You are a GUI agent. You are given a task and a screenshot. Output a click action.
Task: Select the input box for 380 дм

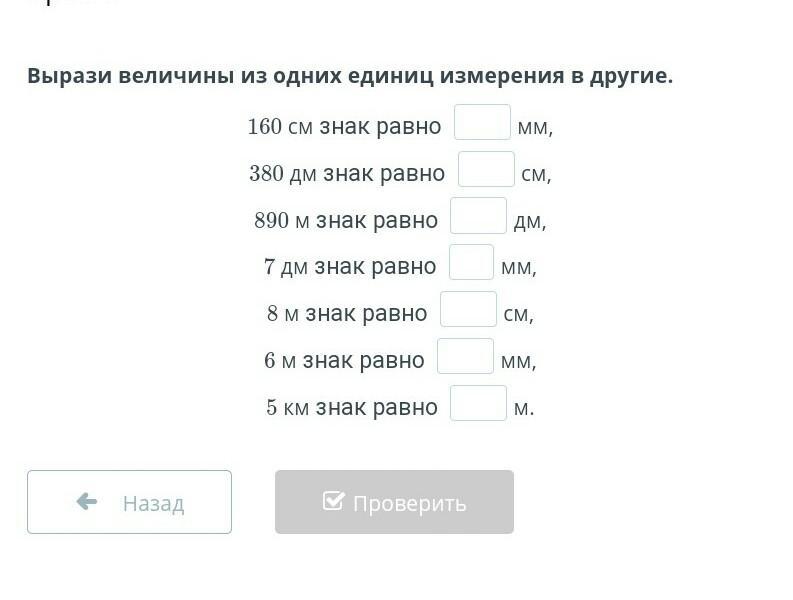(x=486, y=170)
